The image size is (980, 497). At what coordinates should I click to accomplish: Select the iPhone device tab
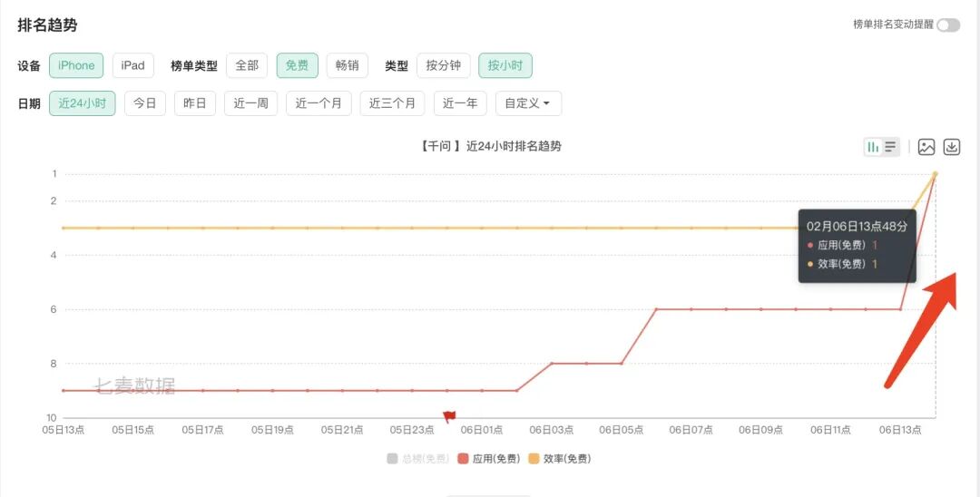[76, 65]
